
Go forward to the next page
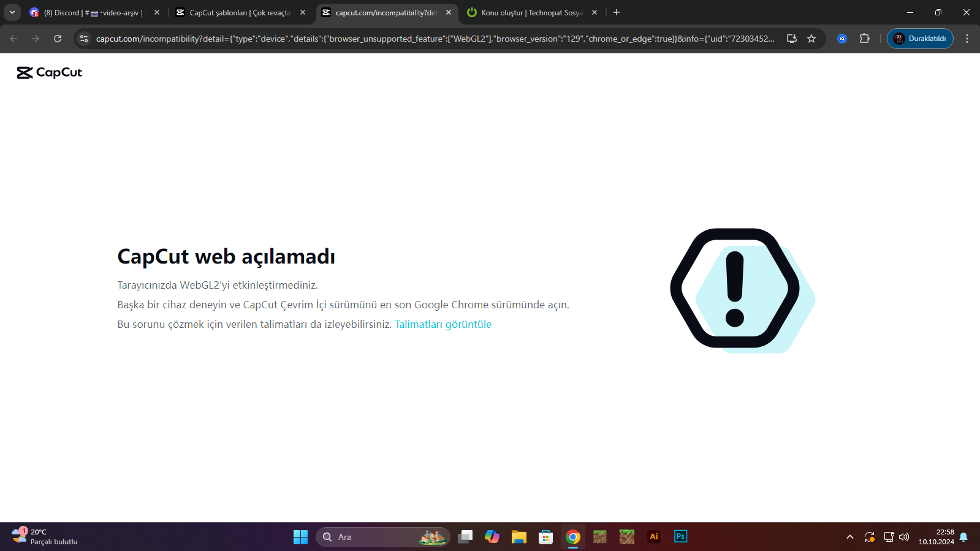coord(36,39)
